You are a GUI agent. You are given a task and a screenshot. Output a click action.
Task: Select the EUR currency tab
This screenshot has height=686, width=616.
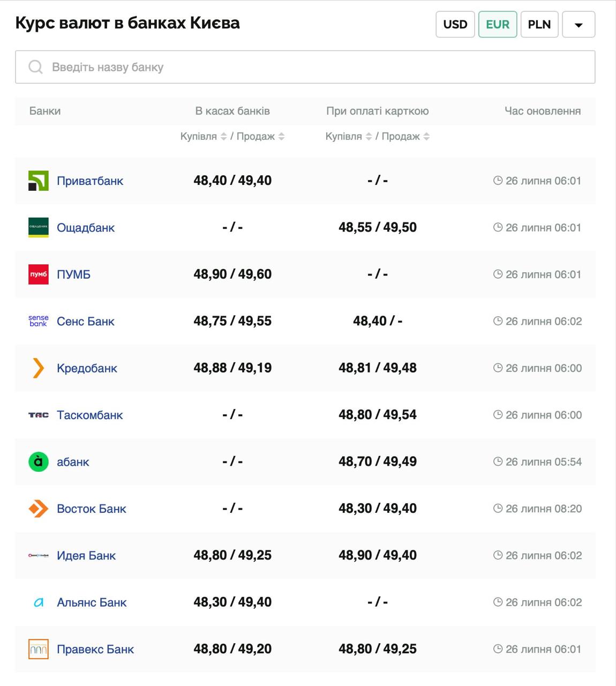click(x=497, y=25)
